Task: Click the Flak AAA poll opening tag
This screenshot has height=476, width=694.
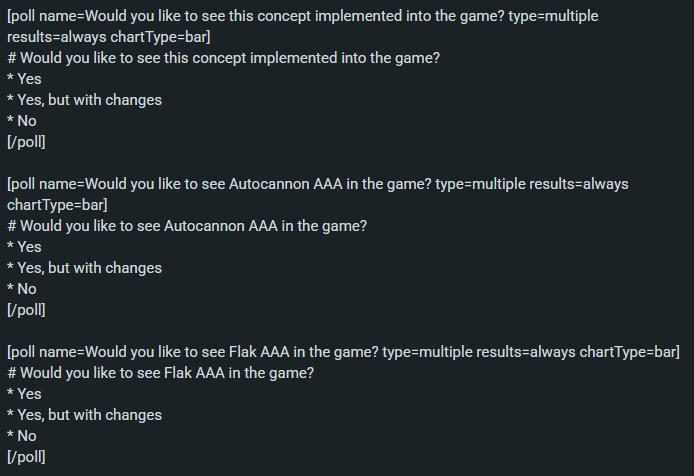Action: coord(343,352)
